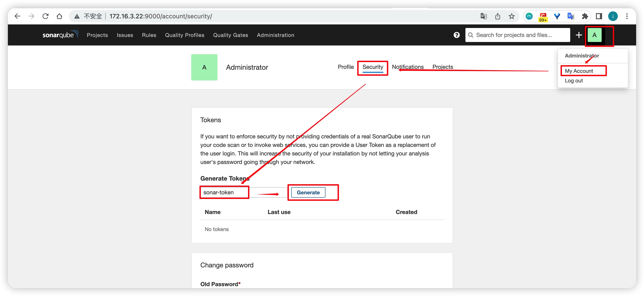
Task: Open Administration in top navigation
Action: point(276,35)
